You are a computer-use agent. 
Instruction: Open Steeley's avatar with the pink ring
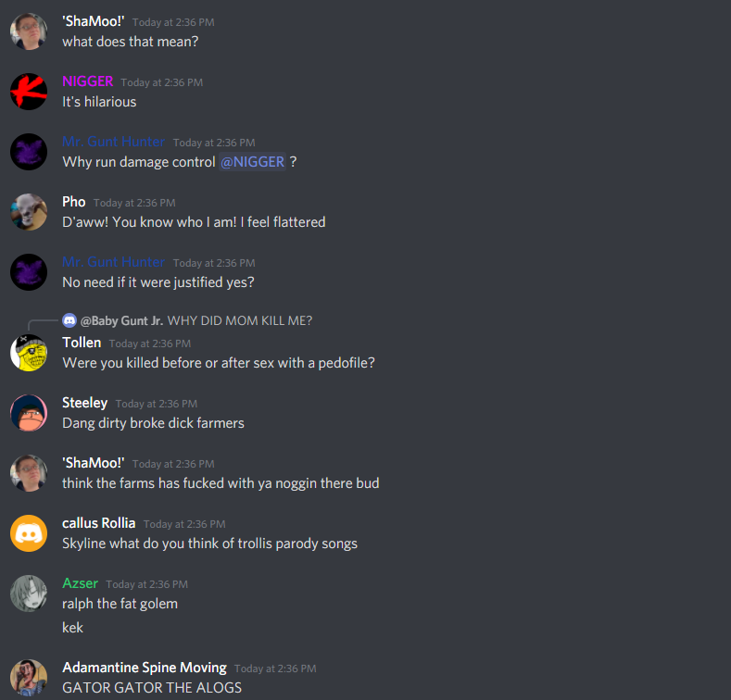click(x=29, y=413)
